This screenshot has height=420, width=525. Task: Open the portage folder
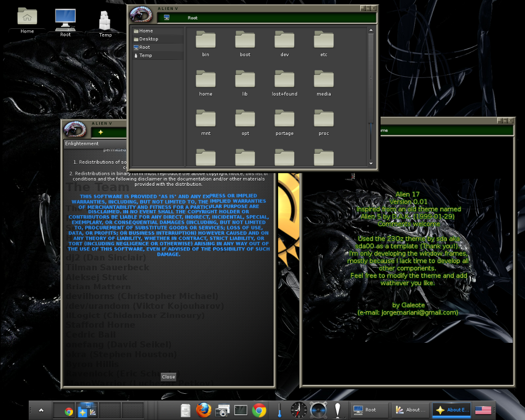(x=285, y=122)
